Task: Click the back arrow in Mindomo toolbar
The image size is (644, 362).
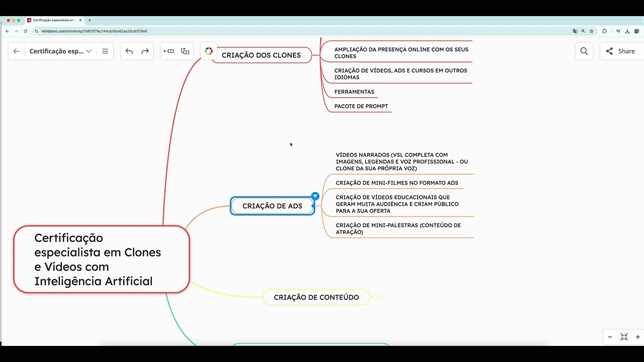Action: tap(17, 51)
